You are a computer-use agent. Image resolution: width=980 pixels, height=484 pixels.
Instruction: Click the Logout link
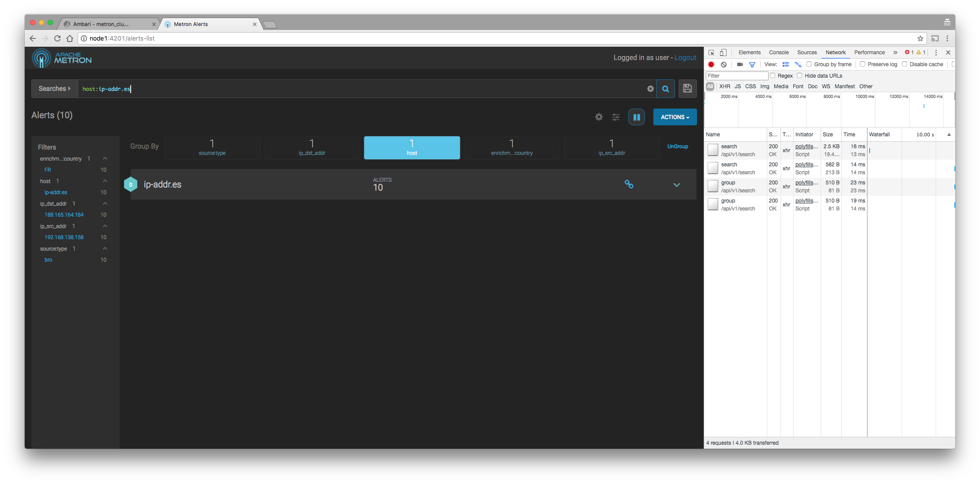[685, 58]
